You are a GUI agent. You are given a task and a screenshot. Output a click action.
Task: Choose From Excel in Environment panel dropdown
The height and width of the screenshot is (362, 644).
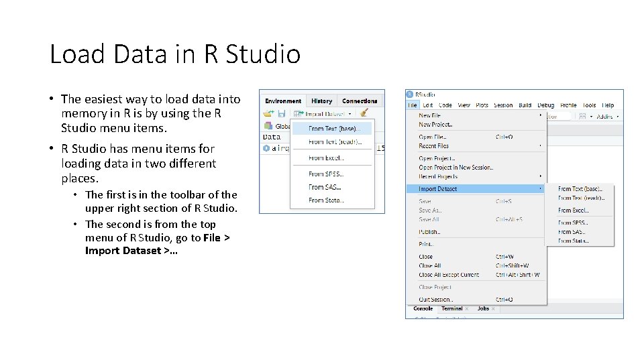click(x=332, y=158)
